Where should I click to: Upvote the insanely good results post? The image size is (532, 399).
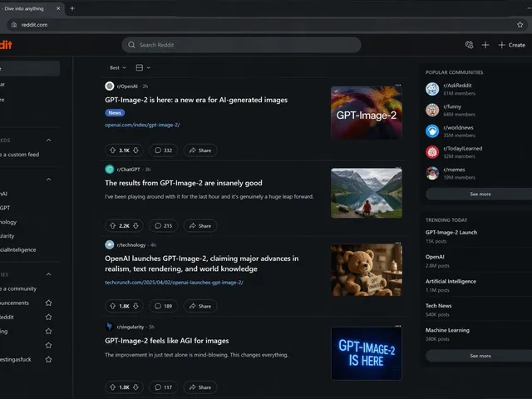113,225
